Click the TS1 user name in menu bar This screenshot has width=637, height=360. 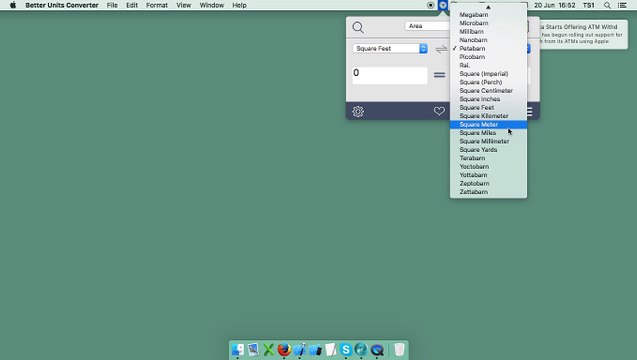click(589, 5)
